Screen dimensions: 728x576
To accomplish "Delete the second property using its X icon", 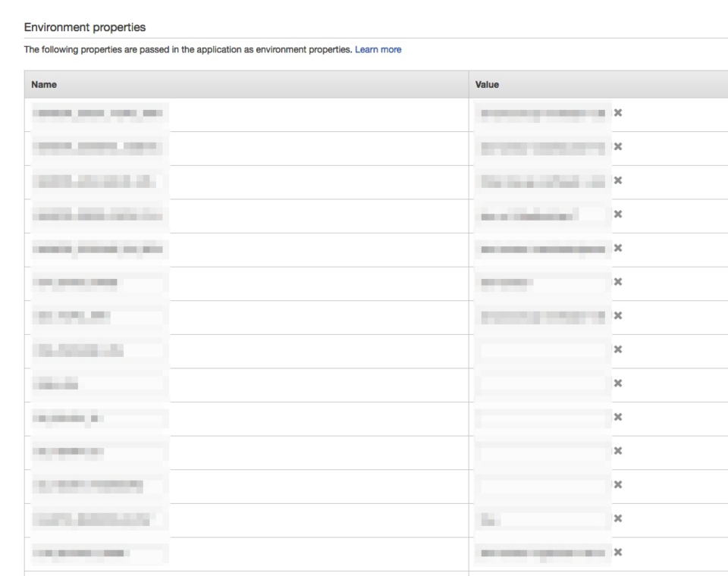I will coord(618,146).
